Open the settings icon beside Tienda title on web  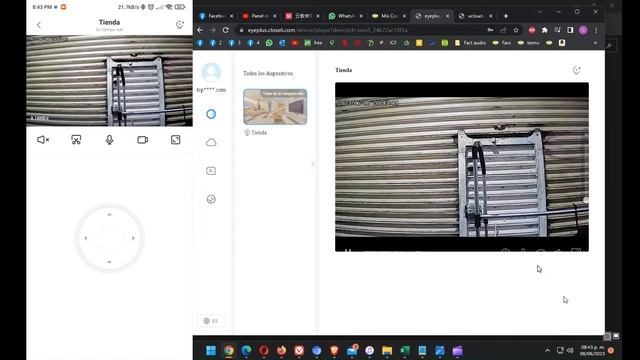(x=576, y=70)
